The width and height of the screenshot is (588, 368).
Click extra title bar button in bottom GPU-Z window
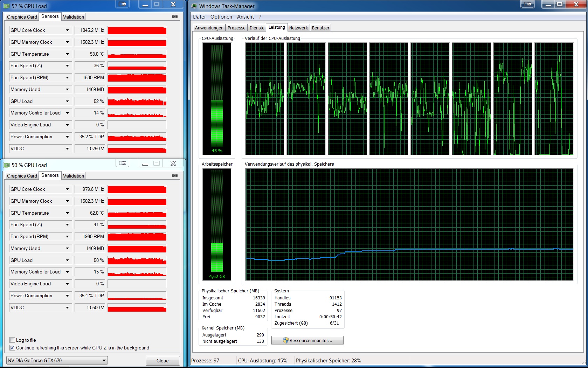(122, 163)
